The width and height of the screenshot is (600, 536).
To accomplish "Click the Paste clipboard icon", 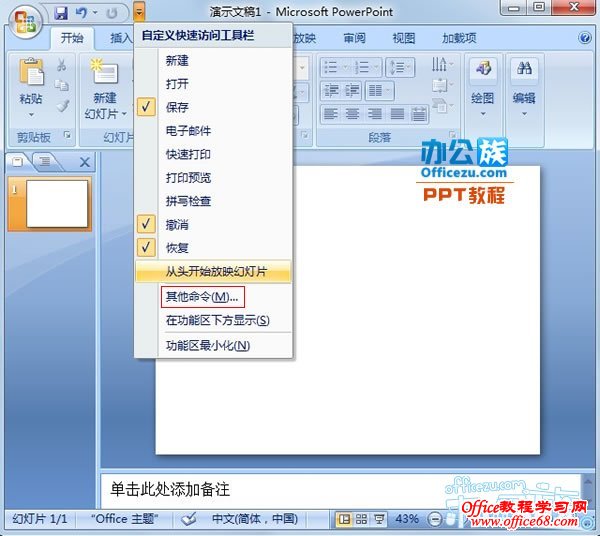I will point(31,71).
